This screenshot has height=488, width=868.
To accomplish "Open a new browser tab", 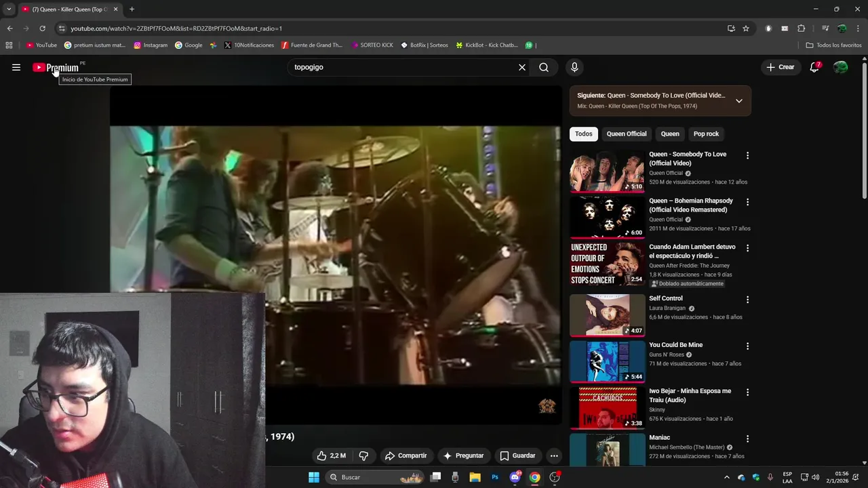I will 132,9.
